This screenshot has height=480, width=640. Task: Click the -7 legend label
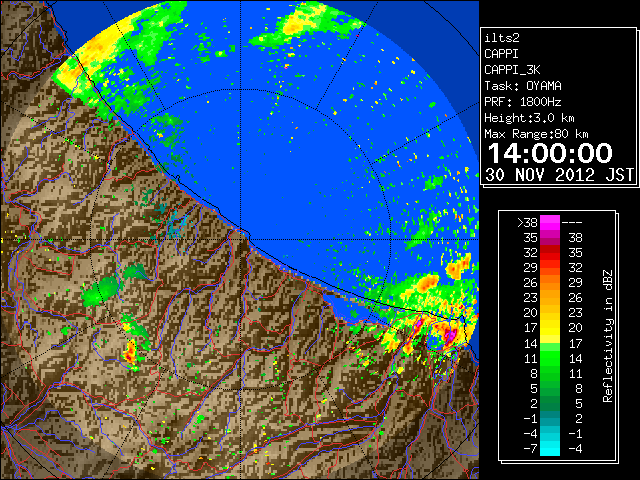(530, 448)
